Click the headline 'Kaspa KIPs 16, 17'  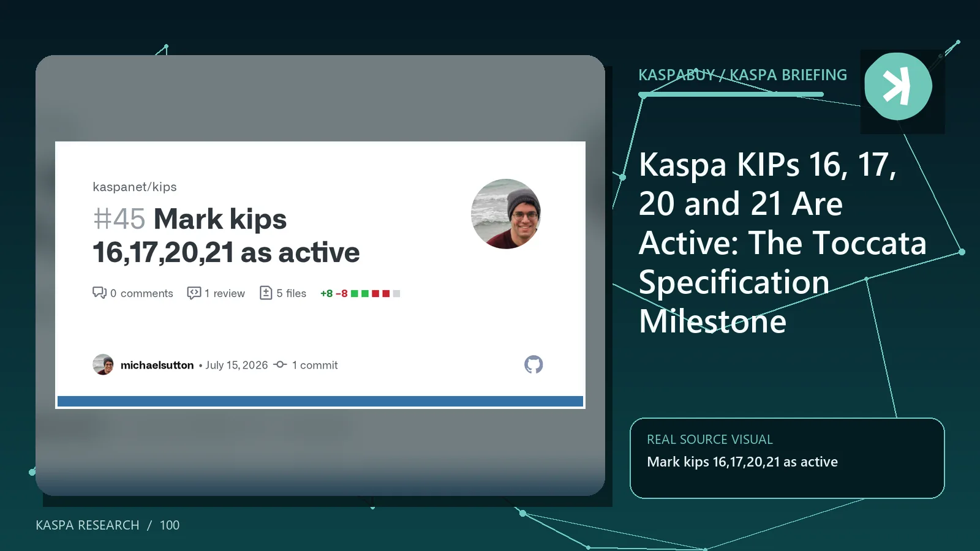click(x=767, y=164)
